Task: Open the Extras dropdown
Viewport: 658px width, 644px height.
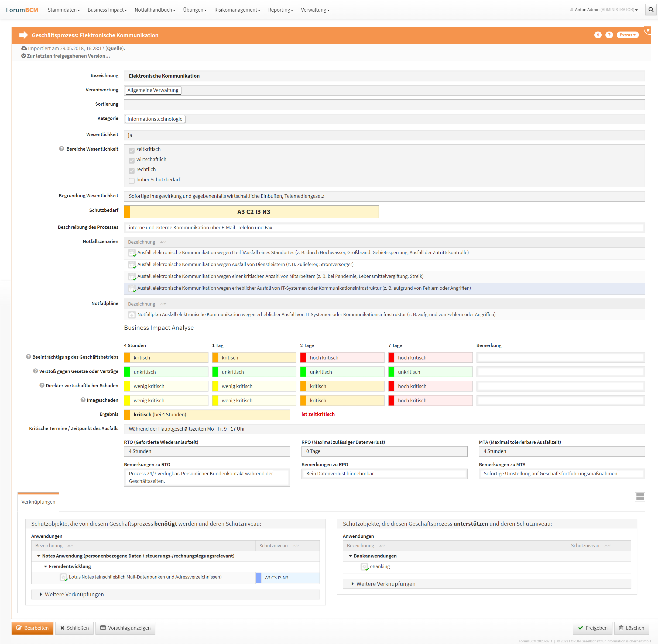Action: [x=627, y=35]
